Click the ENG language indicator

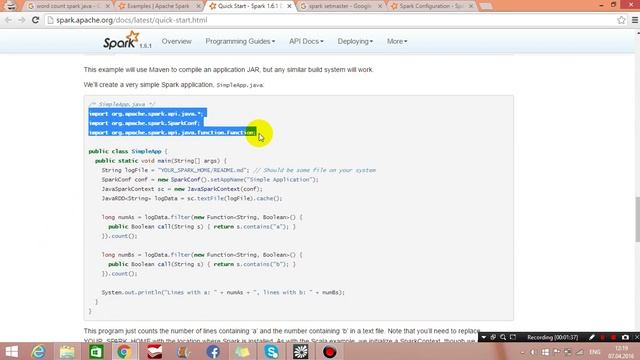click(x=595, y=352)
